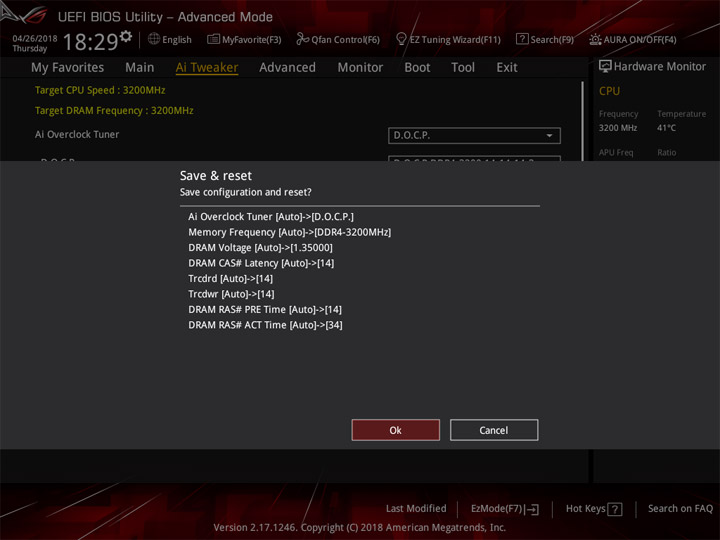This screenshot has width=720, height=540.
Task: Click 'Target DRAM Frequency : 3200MHz' text
Action: [114, 111]
